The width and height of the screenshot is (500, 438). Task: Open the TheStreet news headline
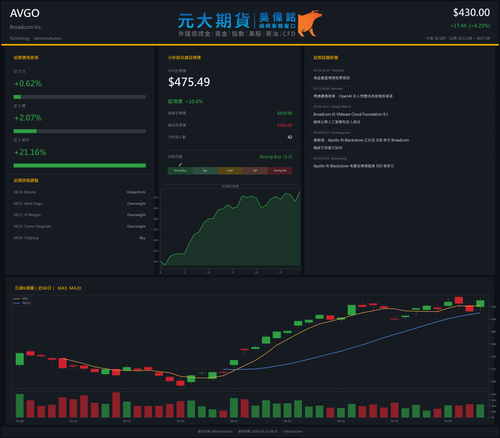(x=331, y=78)
